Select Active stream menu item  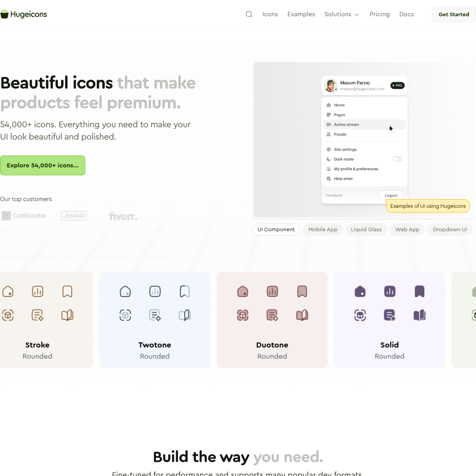[x=364, y=125]
